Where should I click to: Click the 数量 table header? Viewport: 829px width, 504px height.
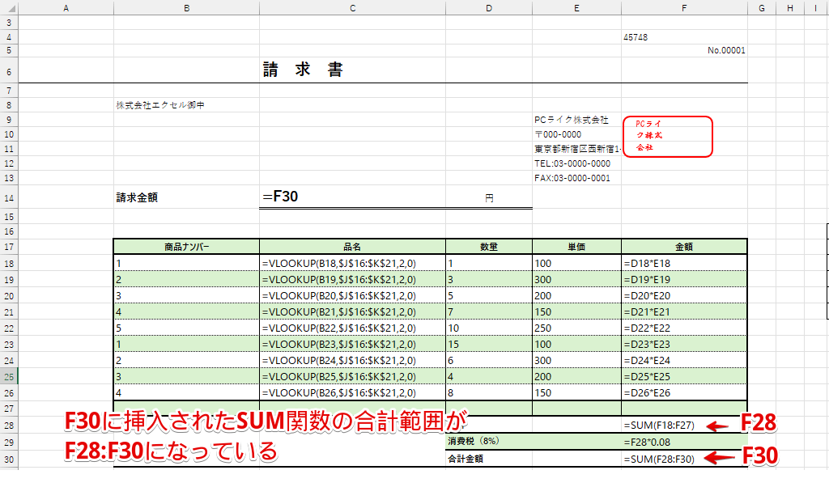[488, 247]
